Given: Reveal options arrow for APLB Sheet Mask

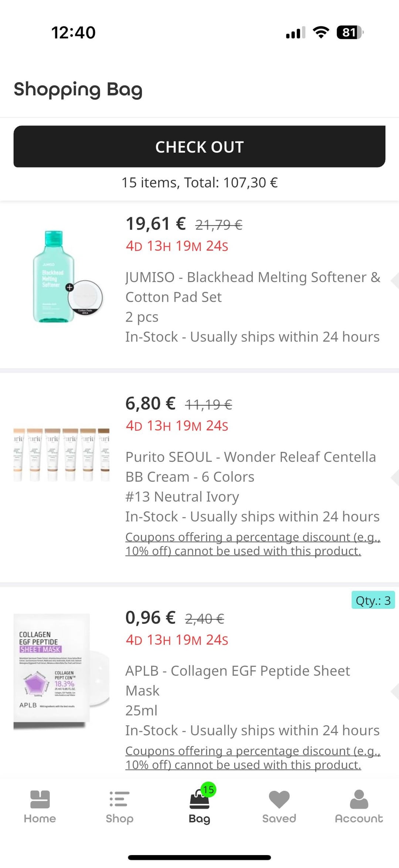Looking at the screenshot, I should coord(395,691).
